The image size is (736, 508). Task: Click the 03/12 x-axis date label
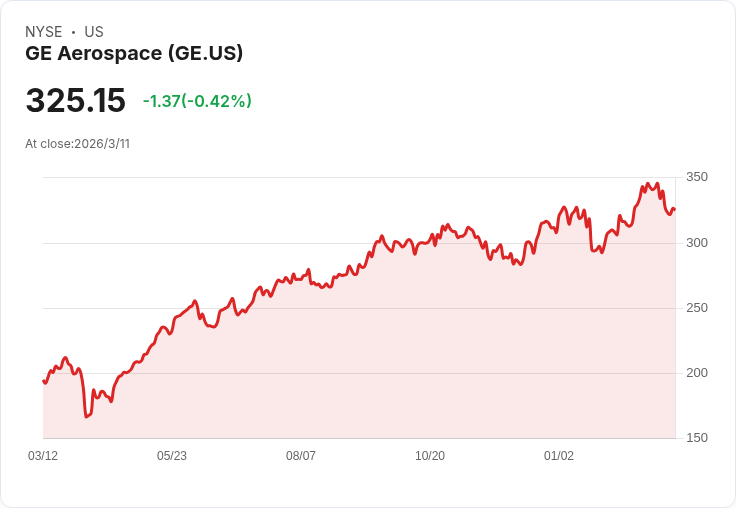pyautogui.click(x=43, y=456)
